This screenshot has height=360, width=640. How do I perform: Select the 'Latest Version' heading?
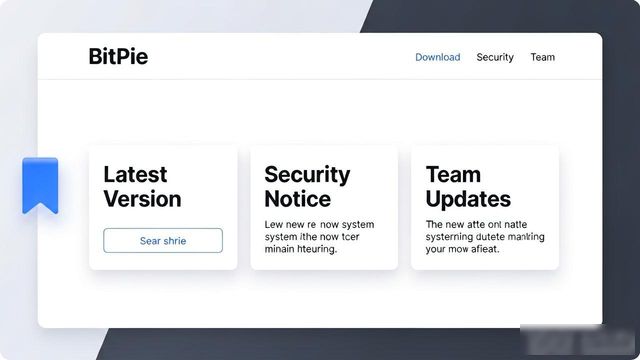(x=142, y=187)
